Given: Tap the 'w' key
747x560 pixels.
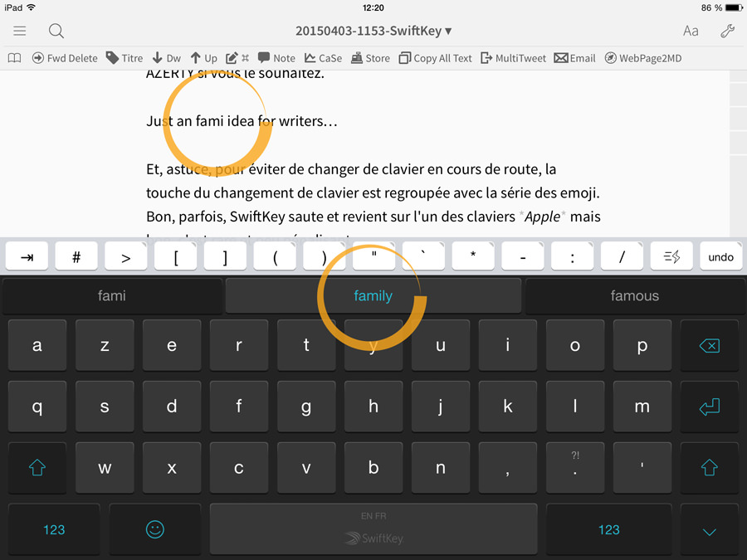Looking at the screenshot, I should [x=105, y=468].
